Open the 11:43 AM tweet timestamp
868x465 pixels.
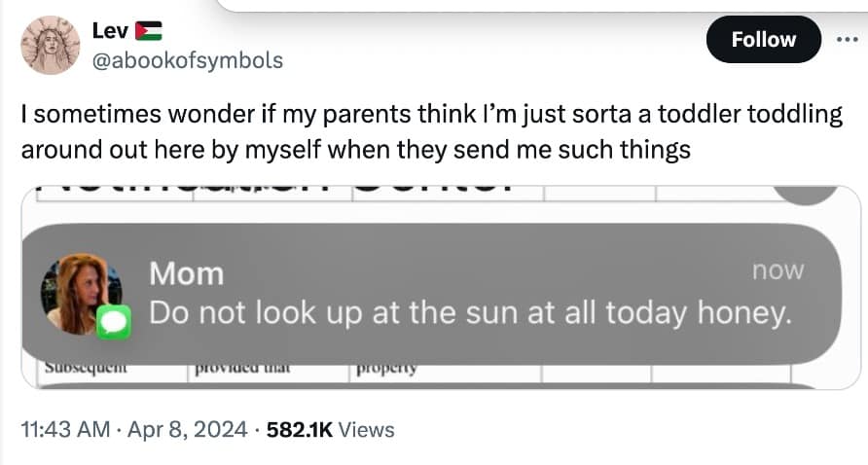pos(64,429)
